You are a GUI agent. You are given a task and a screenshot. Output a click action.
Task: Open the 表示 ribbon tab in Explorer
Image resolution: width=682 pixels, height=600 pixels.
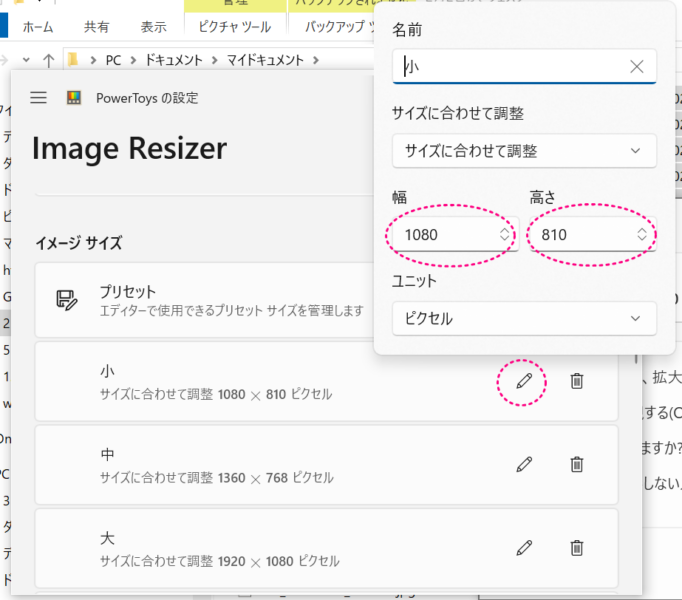(153, 27)
